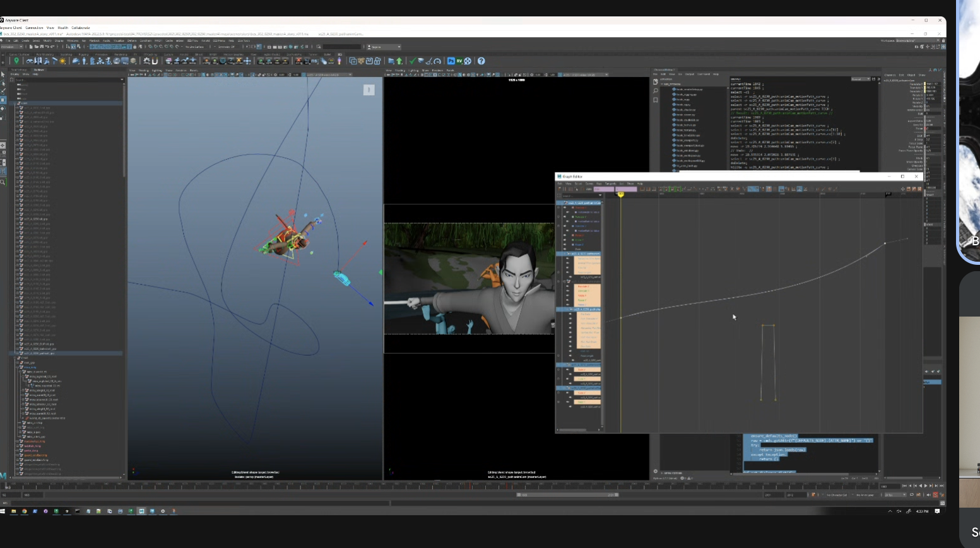Viewport: 980px width, 548px height.
Task: Open the perspective viewport Shading menu
Action: 144,70
